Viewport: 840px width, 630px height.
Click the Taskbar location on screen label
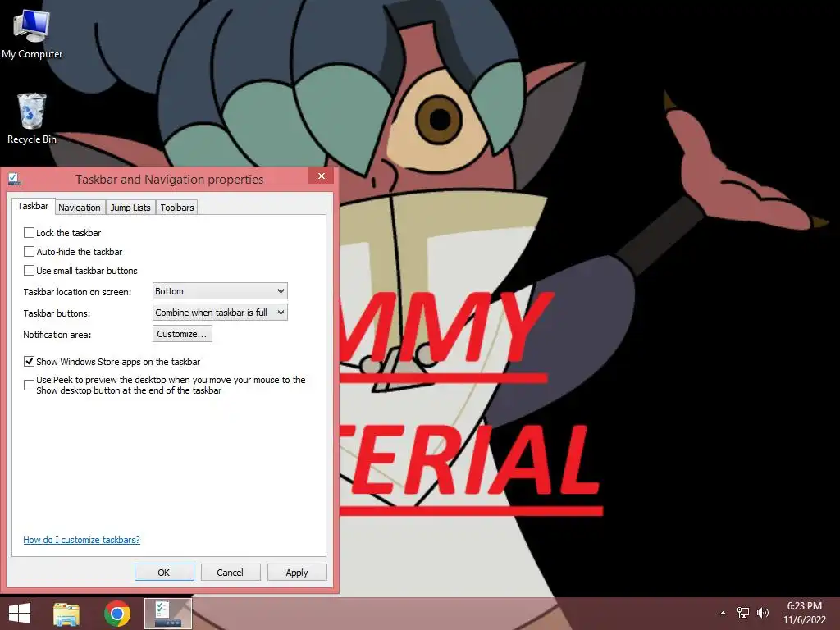point(77,292)
